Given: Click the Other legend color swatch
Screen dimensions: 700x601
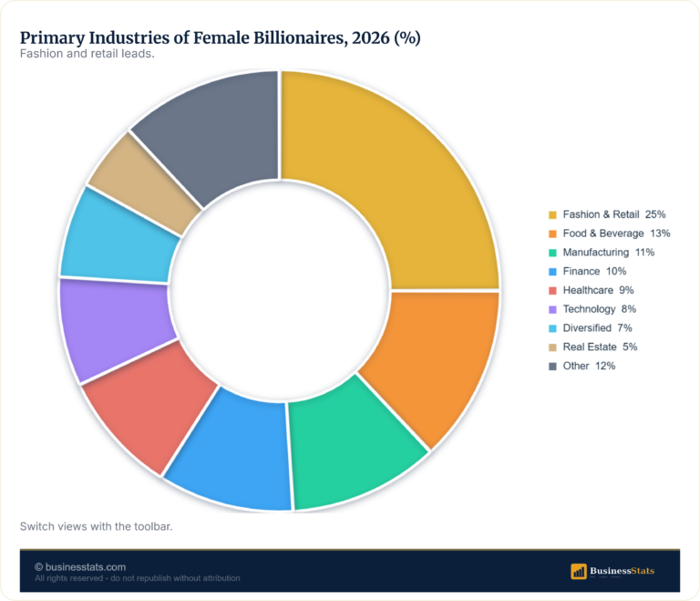Looking at the screenshot, I should [x=552, y=367].
